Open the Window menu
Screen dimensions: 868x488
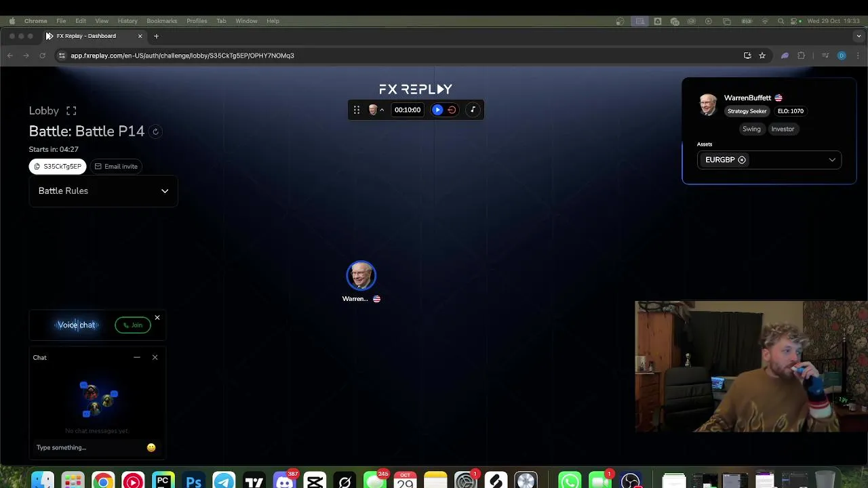pos(246,21)
